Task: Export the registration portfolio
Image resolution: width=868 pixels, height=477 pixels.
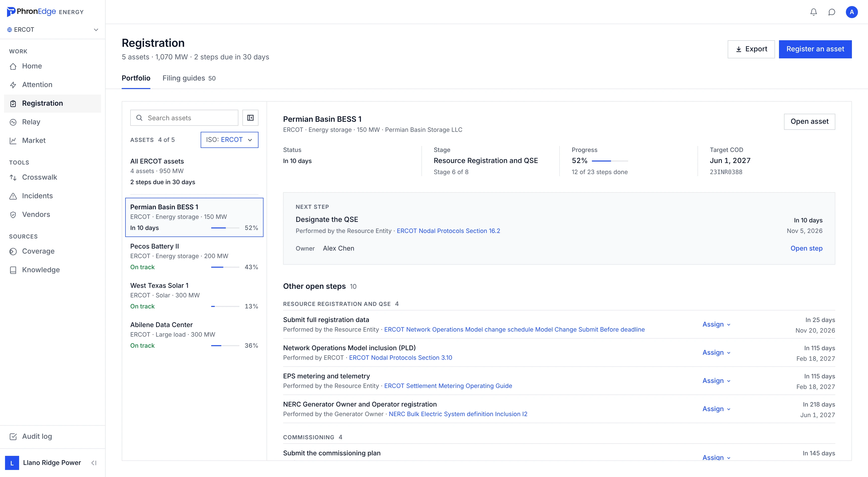Action: point(751,49)
